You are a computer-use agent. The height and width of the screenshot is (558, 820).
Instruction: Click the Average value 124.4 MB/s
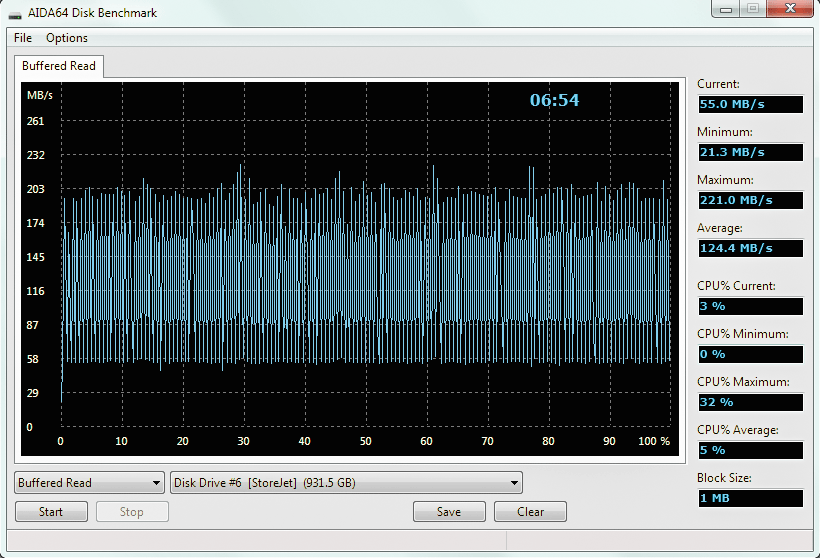pos(750,248)
